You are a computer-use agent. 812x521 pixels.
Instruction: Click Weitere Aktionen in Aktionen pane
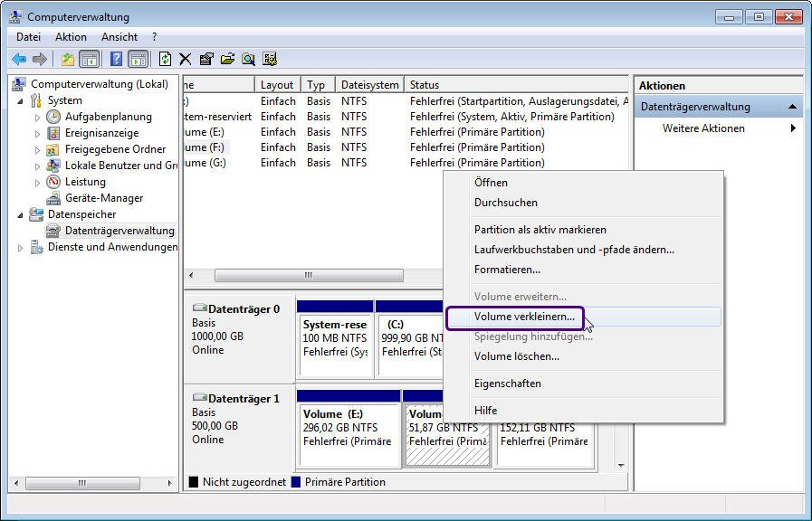click(703, 128)
